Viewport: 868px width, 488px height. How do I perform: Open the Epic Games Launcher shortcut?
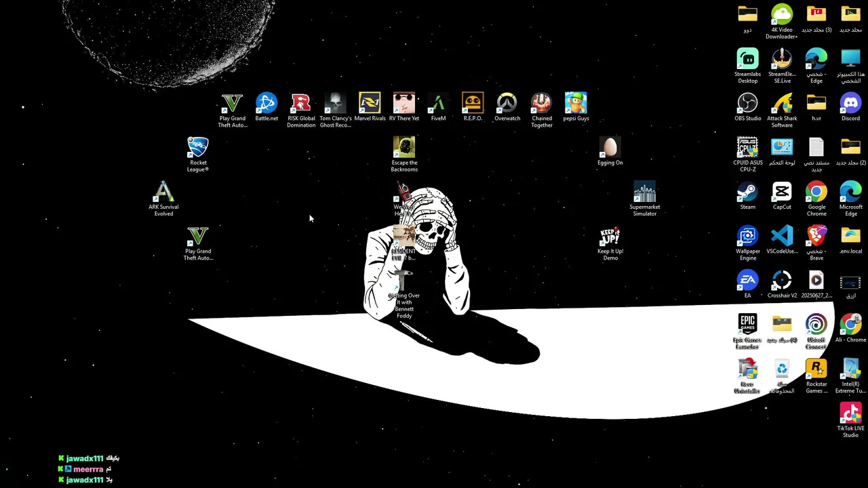coord(747,331)
